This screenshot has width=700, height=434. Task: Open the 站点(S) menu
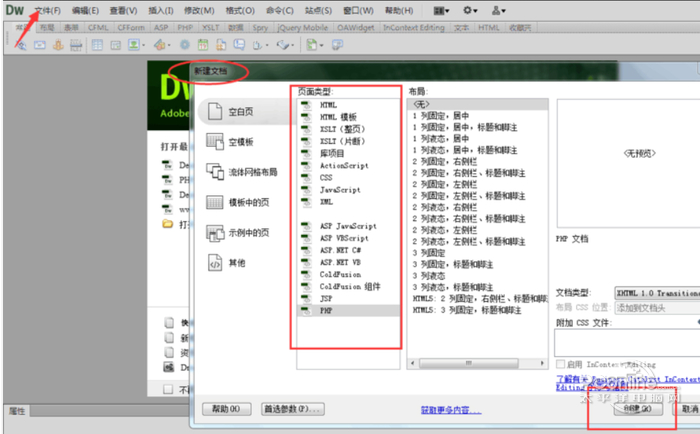[318, 11]
